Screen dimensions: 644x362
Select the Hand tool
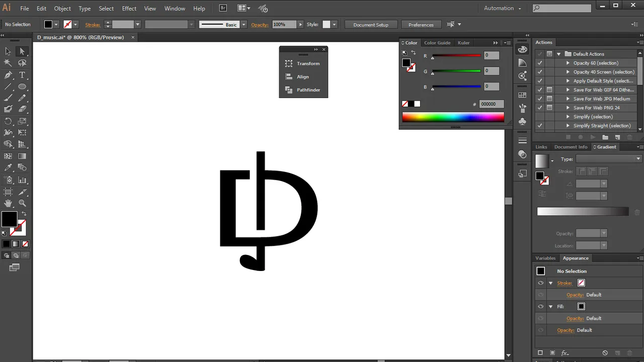[8, 203]
